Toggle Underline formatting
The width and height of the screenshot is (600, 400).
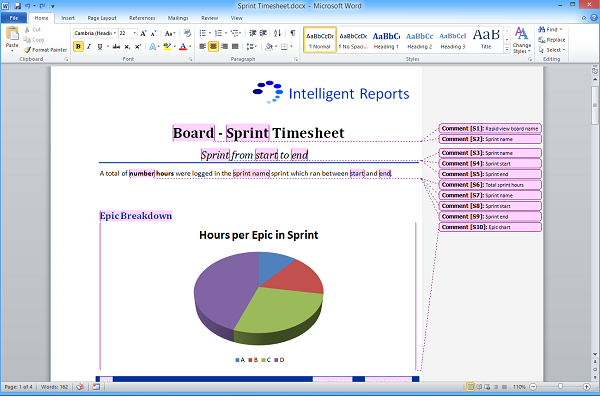point(102,46)
